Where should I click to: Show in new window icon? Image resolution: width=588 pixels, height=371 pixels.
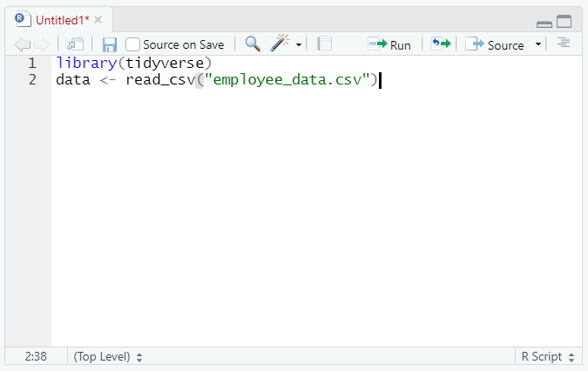[x=76, y=44]
